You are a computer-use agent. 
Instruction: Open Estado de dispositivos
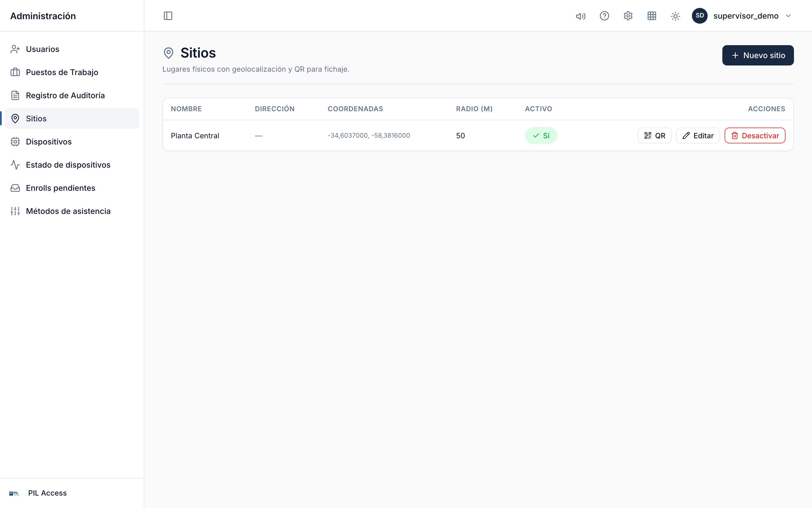pos(72,165)
